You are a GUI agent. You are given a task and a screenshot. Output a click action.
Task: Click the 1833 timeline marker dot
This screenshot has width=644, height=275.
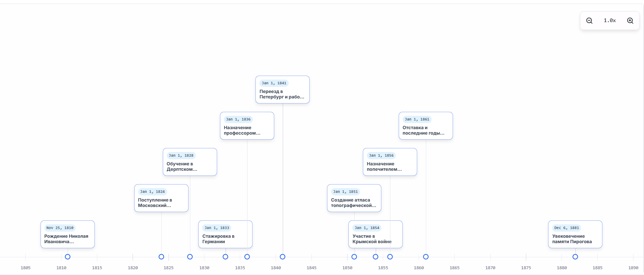pyautogui.click(x=225, y=257)
